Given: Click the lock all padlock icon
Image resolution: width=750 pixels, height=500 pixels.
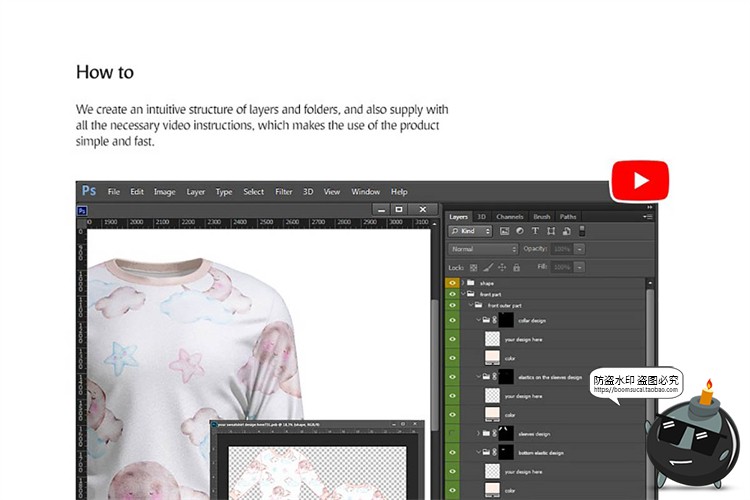Looking at the screenshot, I should 516,268.
